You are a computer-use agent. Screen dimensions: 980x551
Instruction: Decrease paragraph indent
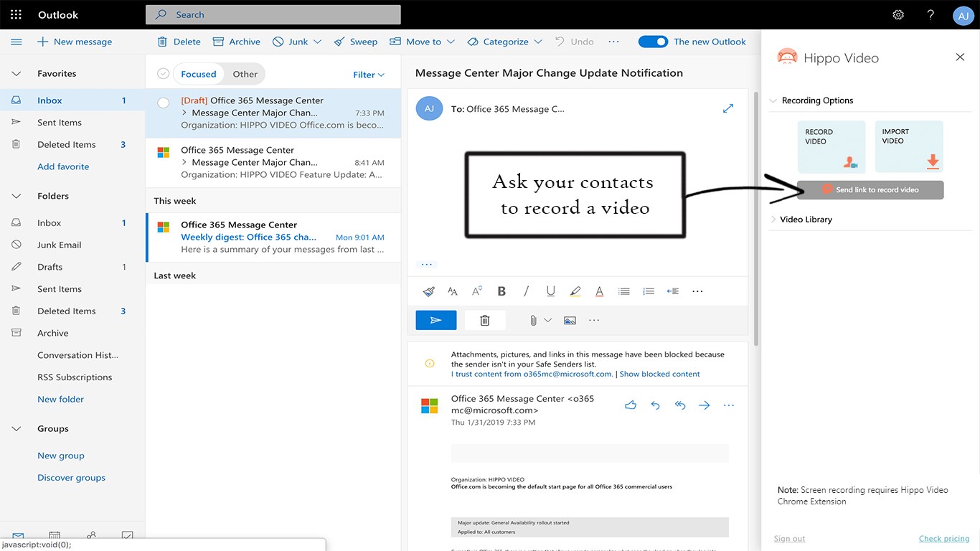[673, 291]
